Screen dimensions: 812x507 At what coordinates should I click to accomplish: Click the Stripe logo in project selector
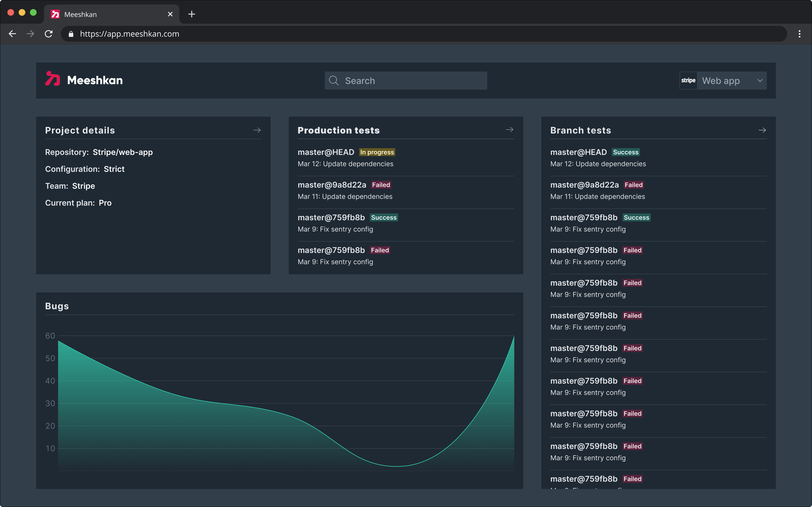688,81
